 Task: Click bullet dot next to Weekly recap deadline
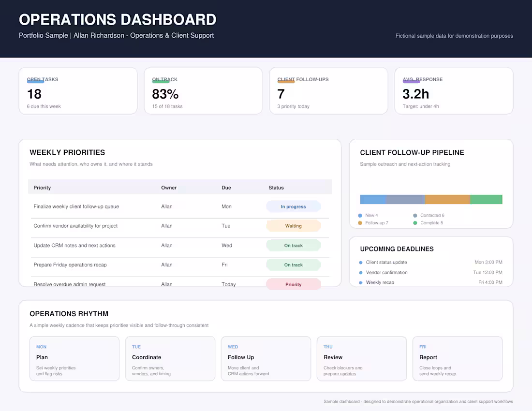click(x=361, y=282)
